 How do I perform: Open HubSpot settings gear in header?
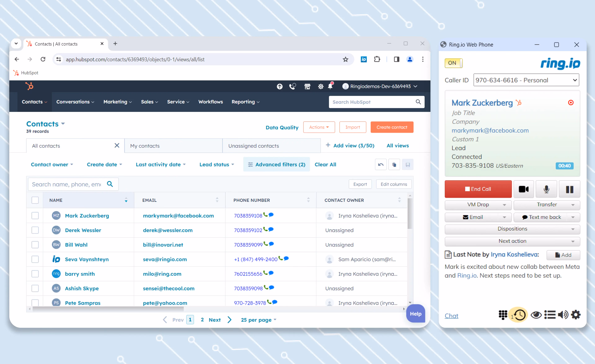pyautogui.click(x=320, y=86)
